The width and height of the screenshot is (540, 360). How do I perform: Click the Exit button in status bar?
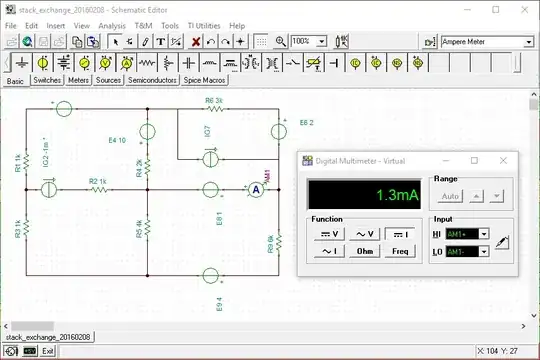48,351
